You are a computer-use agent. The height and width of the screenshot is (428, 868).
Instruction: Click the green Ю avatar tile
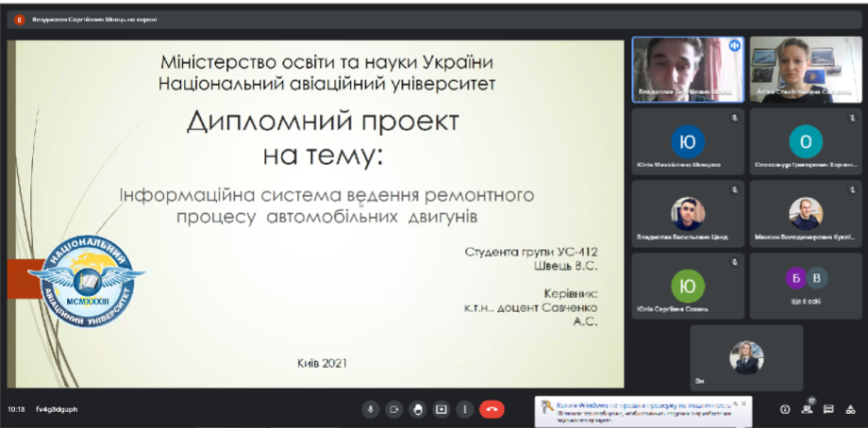point(688,286)
